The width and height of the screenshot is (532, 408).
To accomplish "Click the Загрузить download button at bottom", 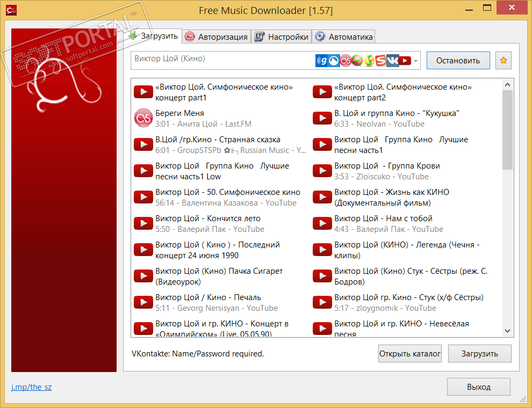I will (479, 353).
